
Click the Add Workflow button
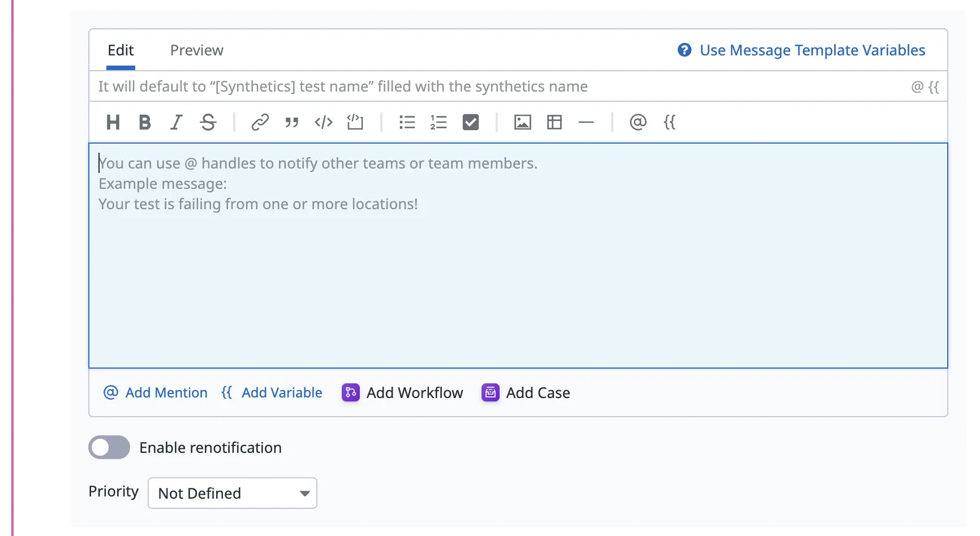(x=402, y=393)
